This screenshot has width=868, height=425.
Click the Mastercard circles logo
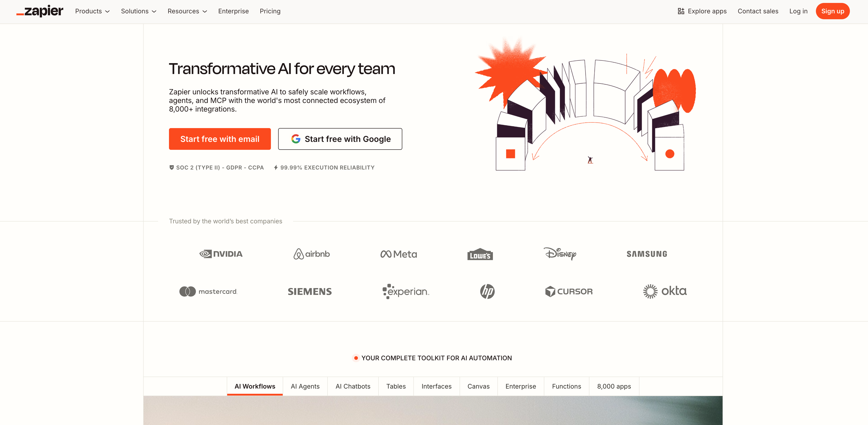tap(187, 291)
